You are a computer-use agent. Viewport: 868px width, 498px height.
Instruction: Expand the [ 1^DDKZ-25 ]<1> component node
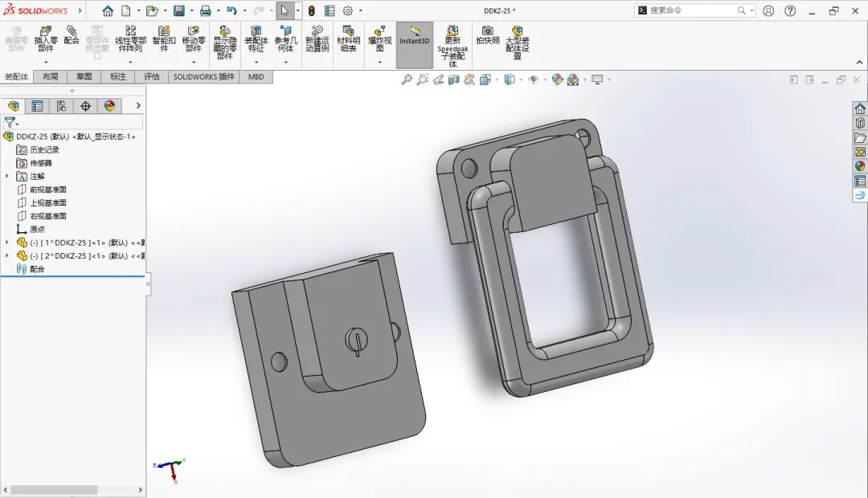(7, 243)
